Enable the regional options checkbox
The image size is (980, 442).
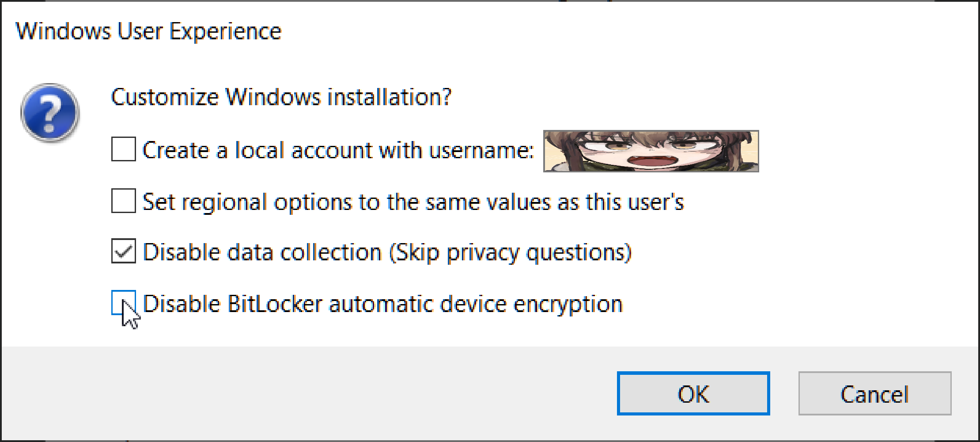124,201
